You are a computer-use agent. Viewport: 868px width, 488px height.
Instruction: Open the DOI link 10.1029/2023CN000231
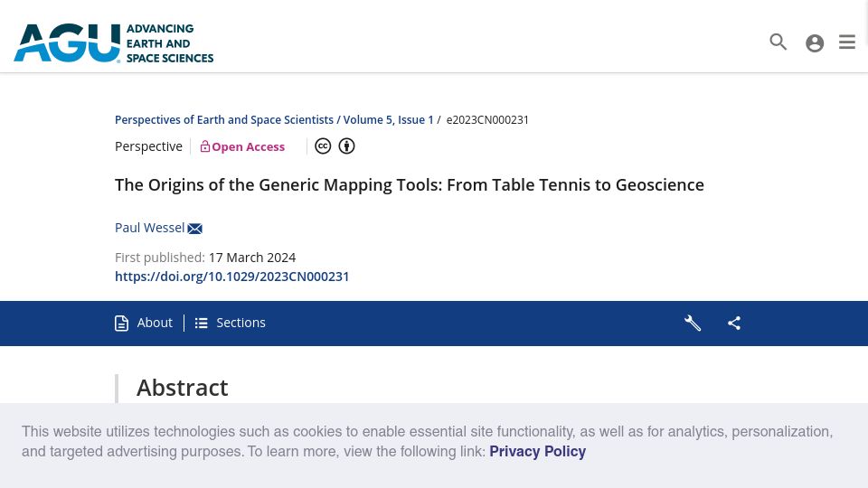[x=232, y=277]
